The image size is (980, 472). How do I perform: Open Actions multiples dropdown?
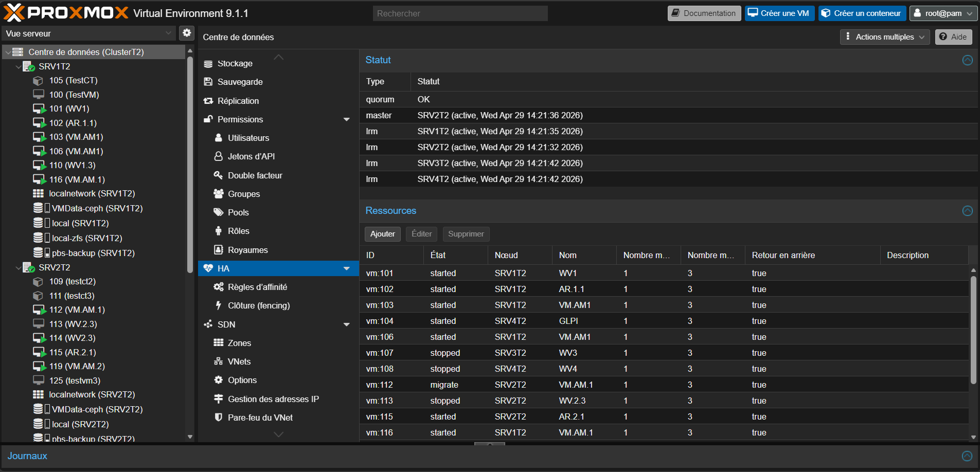click(885, 37)
